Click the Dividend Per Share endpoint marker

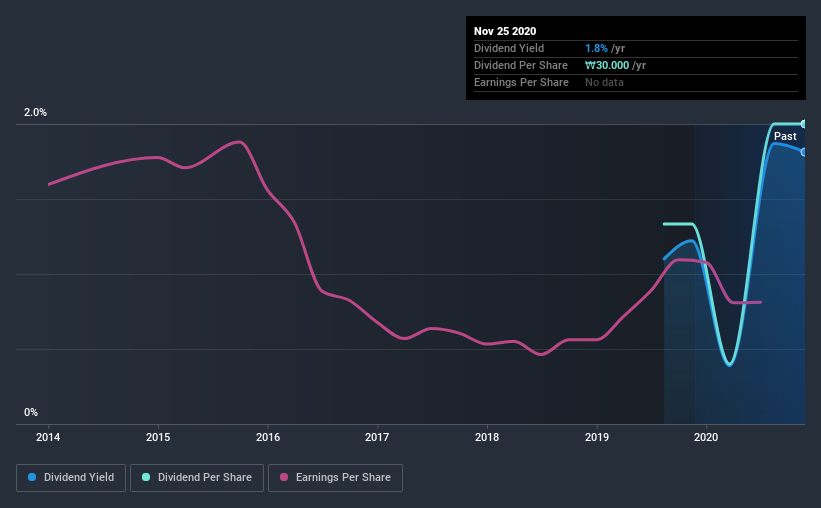tap(804, 124)
